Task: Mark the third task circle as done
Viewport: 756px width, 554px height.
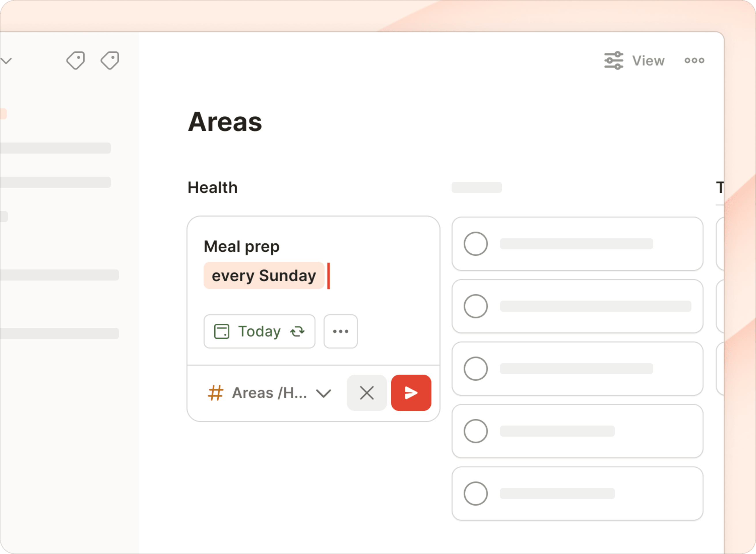Action: click(x=475, y=369)
